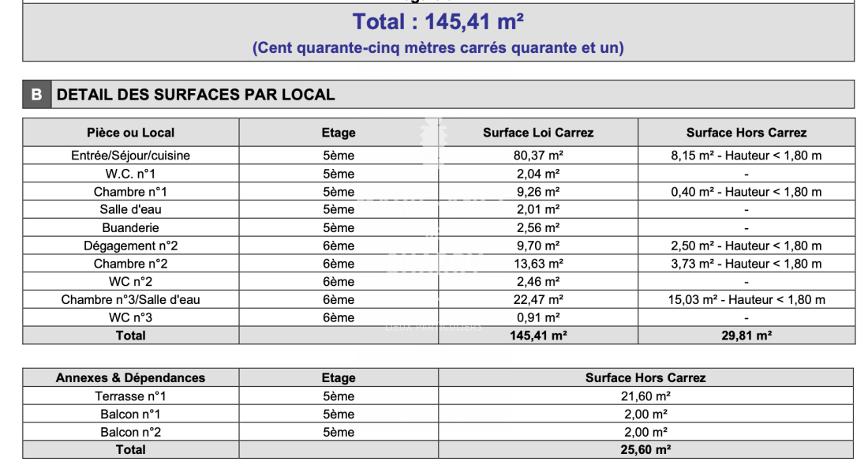Click 'Surface Hors Carrez' header in first table
The image size is (868, 469).
746,133
